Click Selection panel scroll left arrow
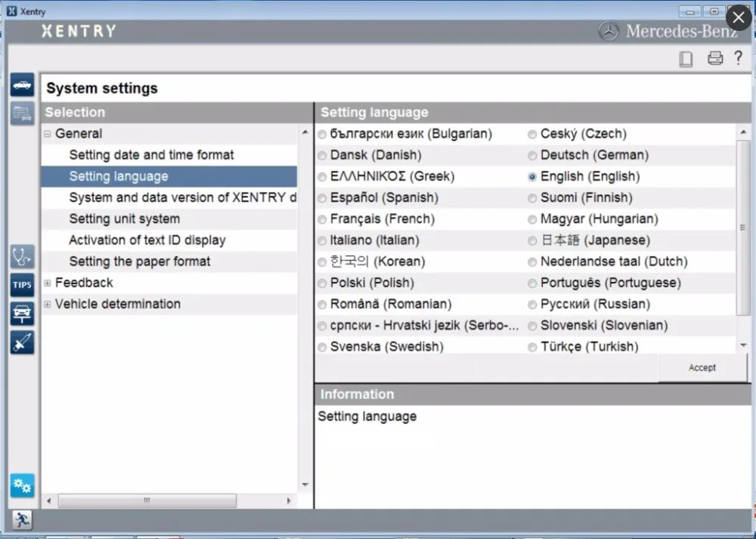 48,501
